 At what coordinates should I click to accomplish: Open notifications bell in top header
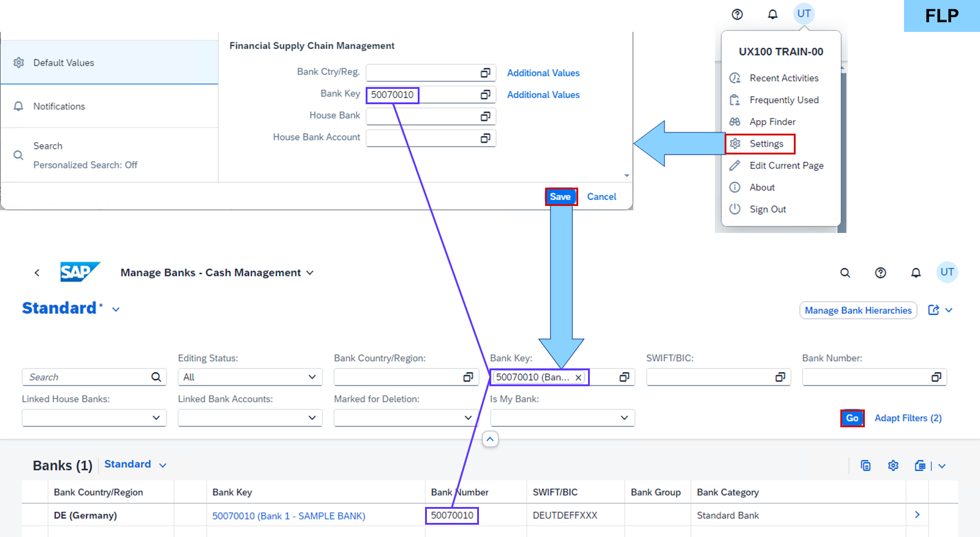click(x=773, y=14)
